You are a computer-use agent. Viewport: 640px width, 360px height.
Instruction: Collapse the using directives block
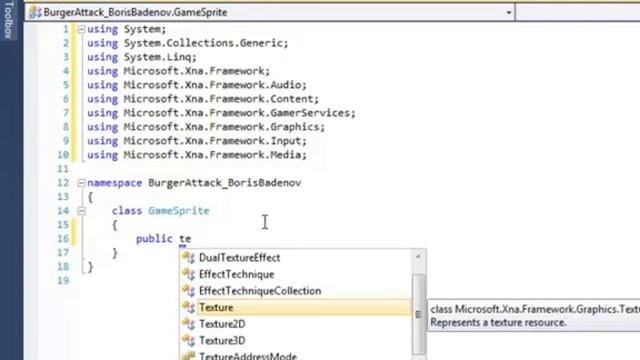81,29
